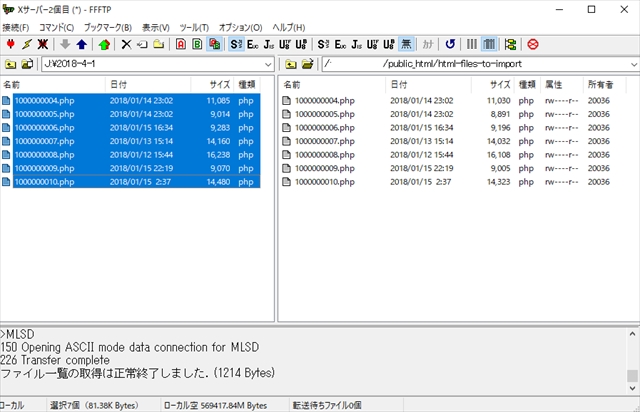Enable Binary transfer mode button

point(197,44)
